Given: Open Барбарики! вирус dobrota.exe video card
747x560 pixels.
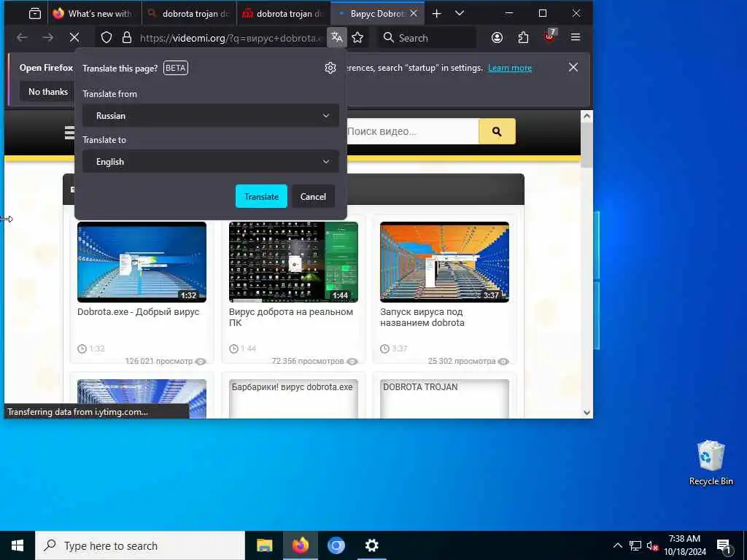Looking at the screenshot, I should (293, 399).
